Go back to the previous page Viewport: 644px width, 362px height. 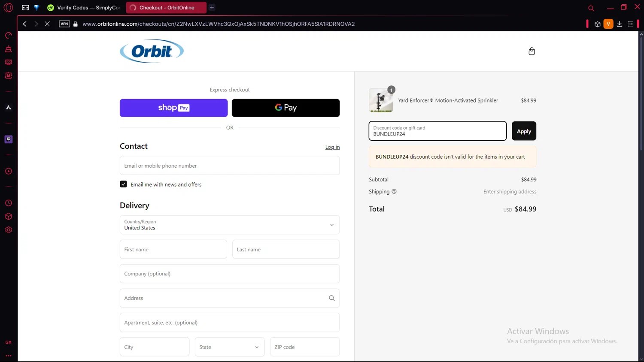pyautogui.click(x=25, y=24)
